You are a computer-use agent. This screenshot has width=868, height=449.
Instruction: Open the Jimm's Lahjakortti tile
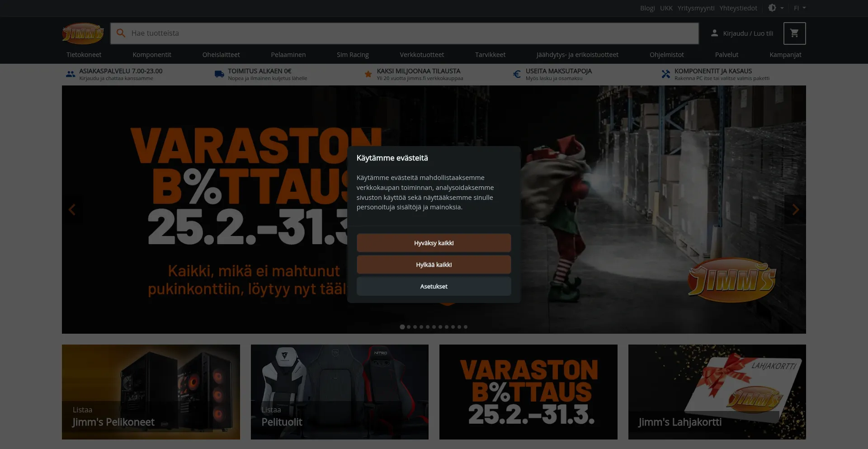tap(717, 392)
